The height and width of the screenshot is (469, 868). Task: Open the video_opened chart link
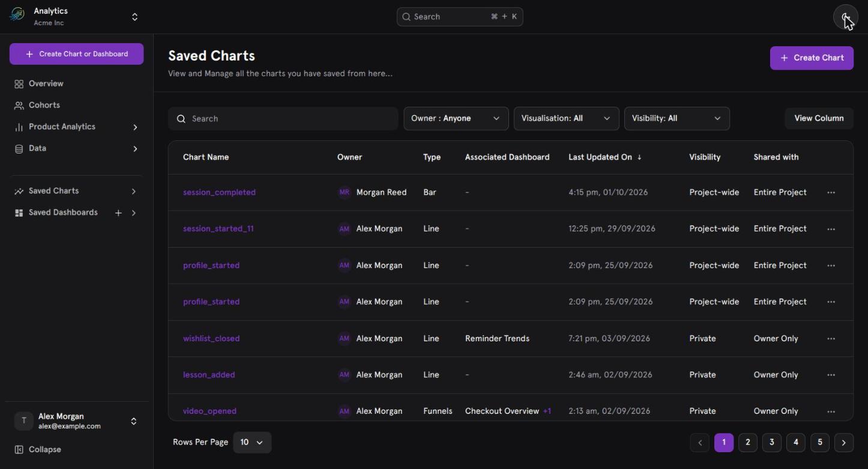tap(209, 411)
